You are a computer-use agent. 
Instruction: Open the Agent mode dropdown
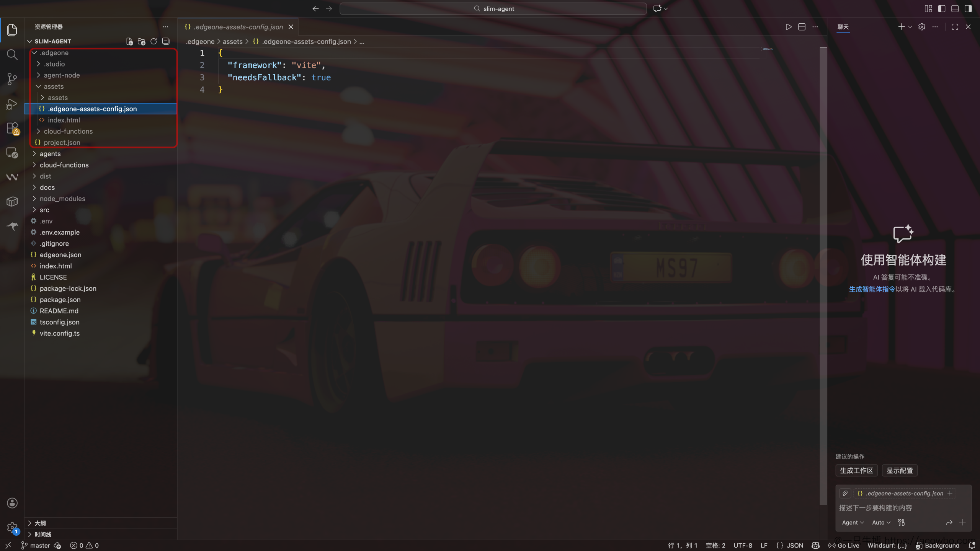pyautogui.click(x=853, y=522)
